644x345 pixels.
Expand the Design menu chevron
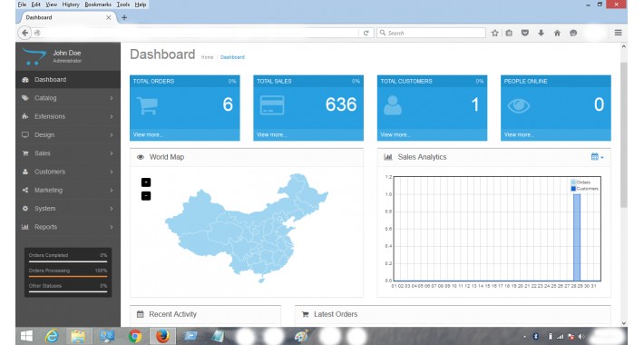(x=112, y=135)
